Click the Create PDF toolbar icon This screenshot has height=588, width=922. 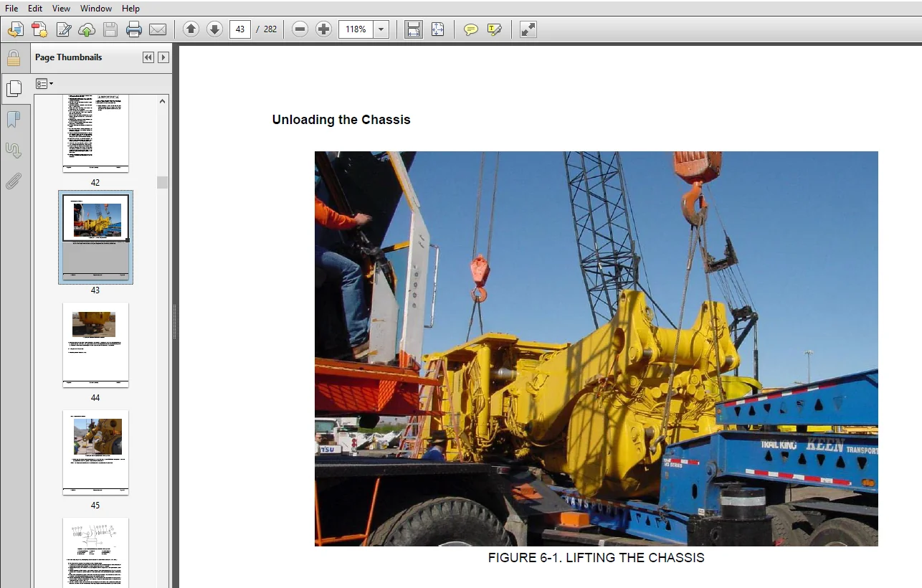point(39,29)
